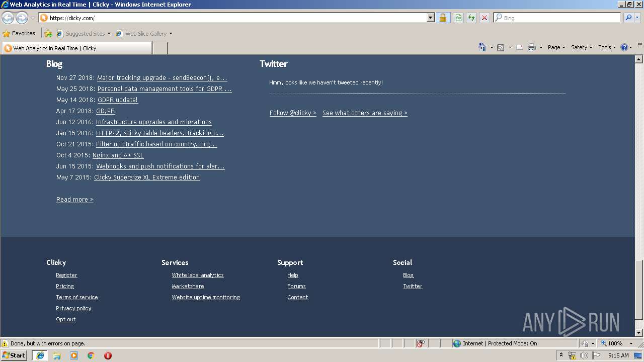Open the address bar URL dropdown
This screenshot has width=644, height=362.
tap(430, 18)
